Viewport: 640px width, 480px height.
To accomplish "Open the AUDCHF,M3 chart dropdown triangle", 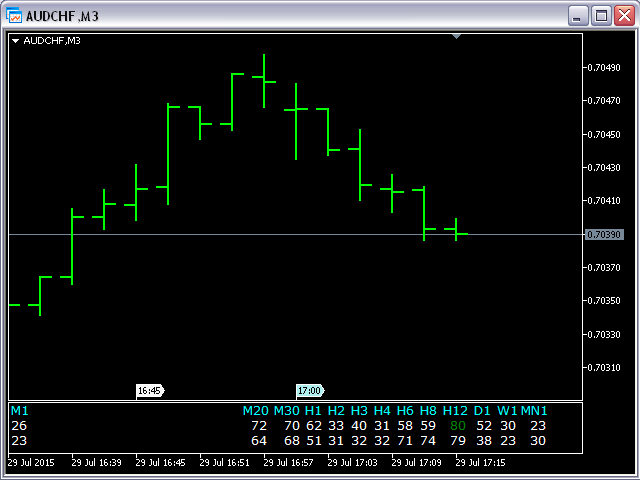I will [x=16, y=41].
